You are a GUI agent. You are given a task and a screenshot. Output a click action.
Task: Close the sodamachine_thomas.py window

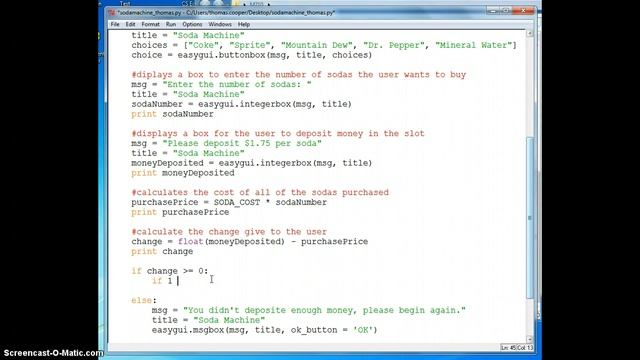click(x=523, y=11)
